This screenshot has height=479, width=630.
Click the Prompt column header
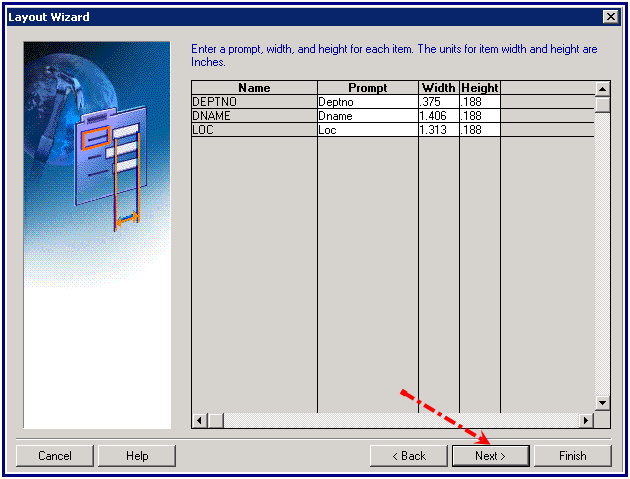(x=368, y=88)
